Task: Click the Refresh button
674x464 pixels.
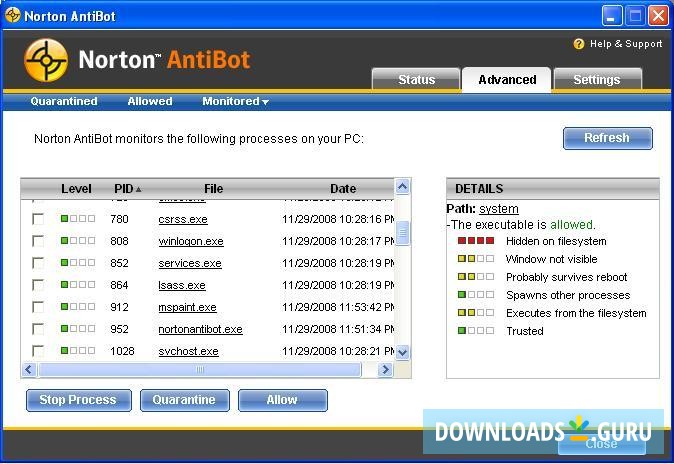Action: click(x=607, y=138)
